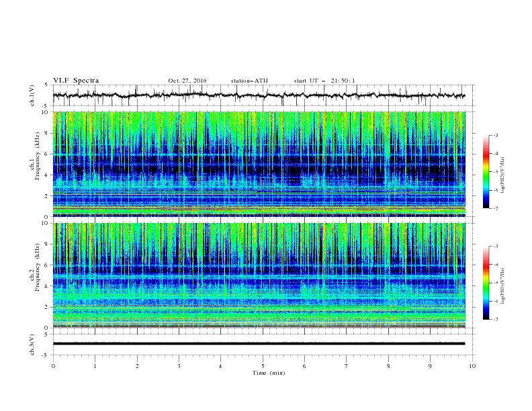Select the ch.2 "Frequency (kHz)" axis label
Image resolution: width=532 pixels, height=411 pixels.
[37, 267]
